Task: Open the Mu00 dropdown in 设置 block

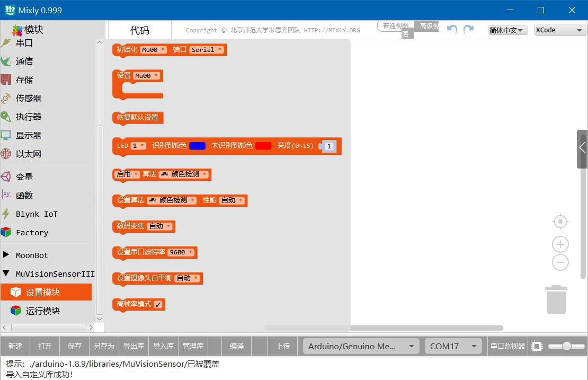Action: pos(147,76)
